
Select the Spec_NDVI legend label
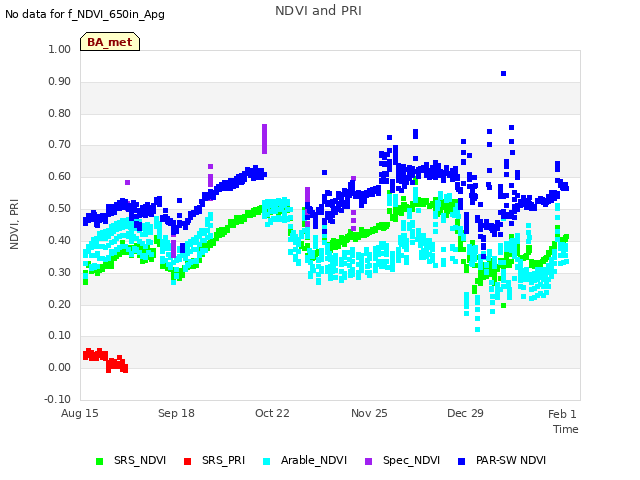(x=411, y=460)
